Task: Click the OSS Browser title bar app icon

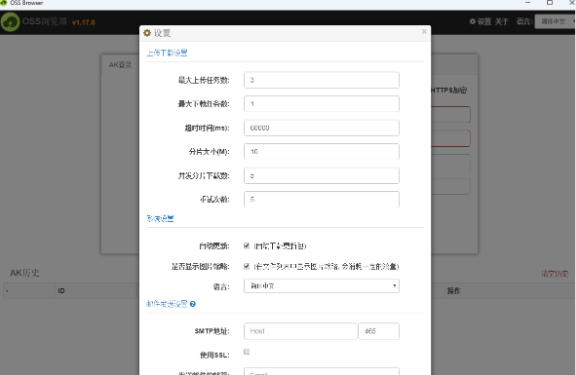Action: [3, 3]
